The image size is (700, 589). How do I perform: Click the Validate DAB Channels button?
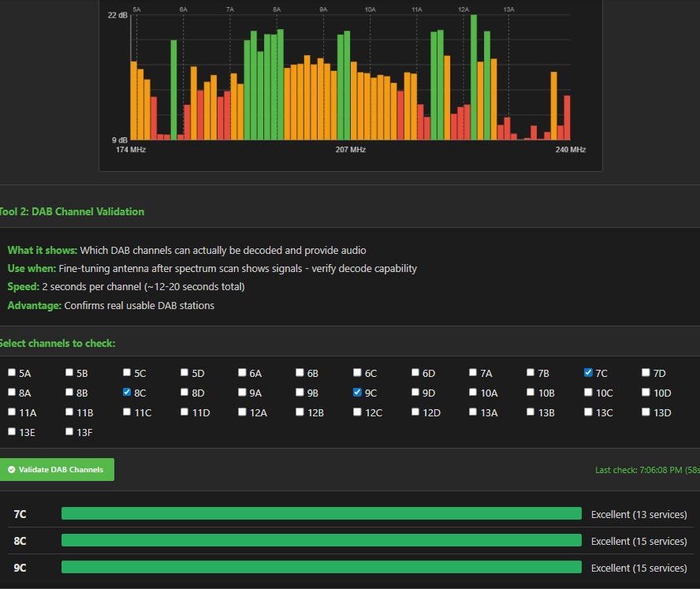(x=57, y=469)
